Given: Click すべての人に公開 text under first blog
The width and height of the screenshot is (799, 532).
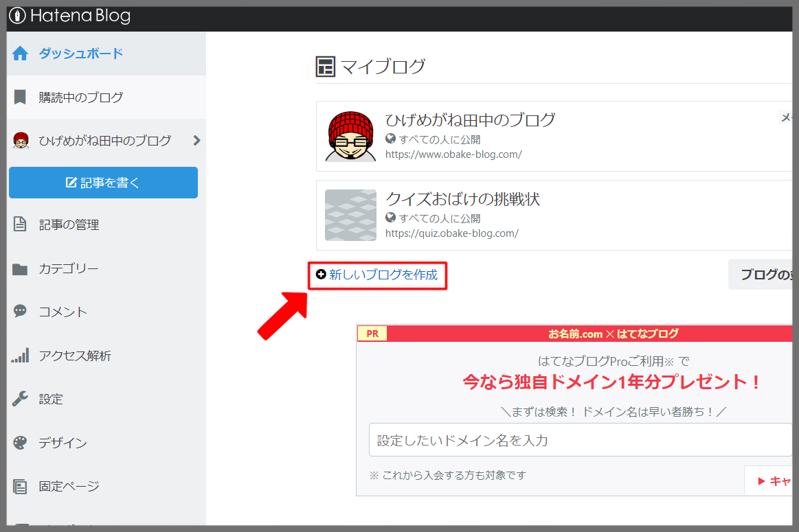Looking at the screenshot, I should pyautogui.click(x=439, y=139).
